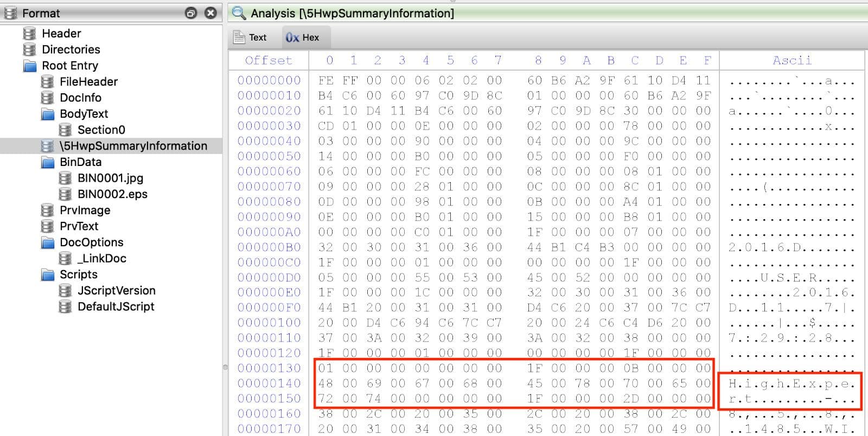Click the Analysis magnifier icon

click(239, 12)
